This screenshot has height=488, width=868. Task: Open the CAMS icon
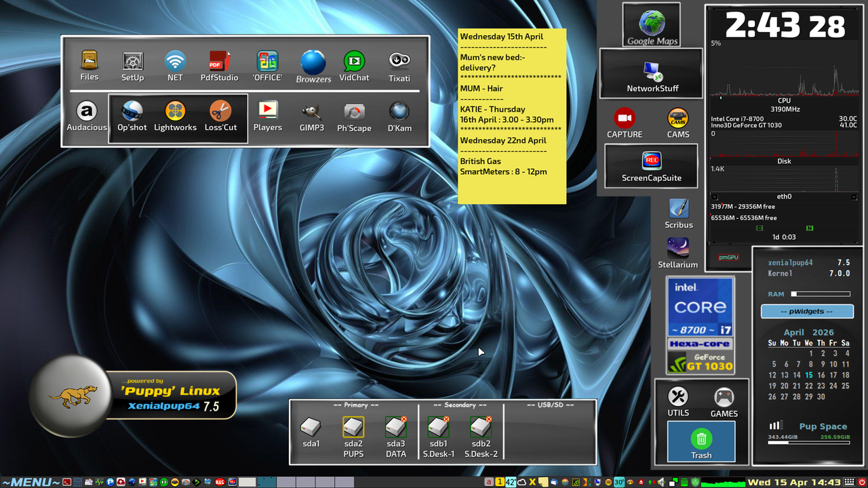tap(677, 118)
